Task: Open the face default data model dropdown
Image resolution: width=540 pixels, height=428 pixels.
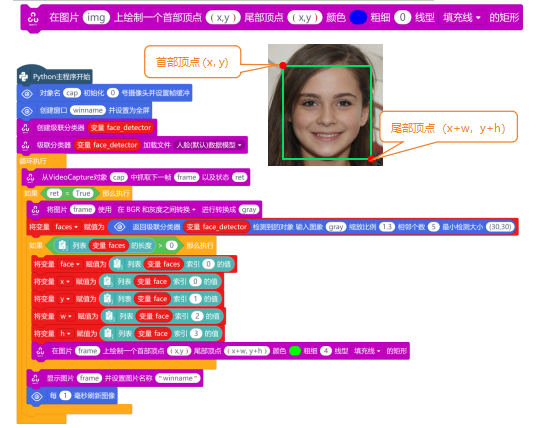Action: tap(209, 145)
